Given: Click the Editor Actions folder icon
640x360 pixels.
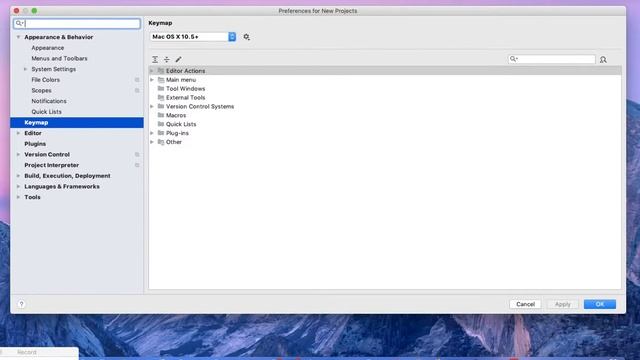Looking at the screenshot, I should 161,71.
